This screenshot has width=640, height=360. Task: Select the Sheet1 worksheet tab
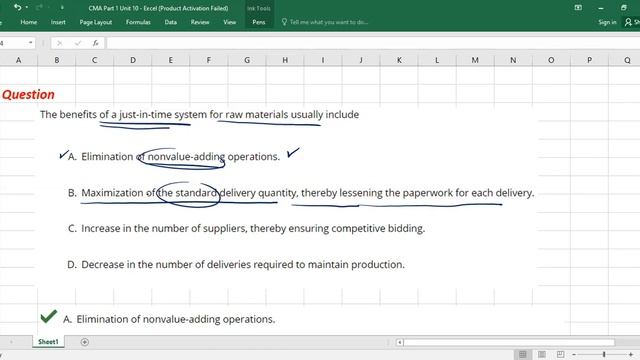click(48, 342)
